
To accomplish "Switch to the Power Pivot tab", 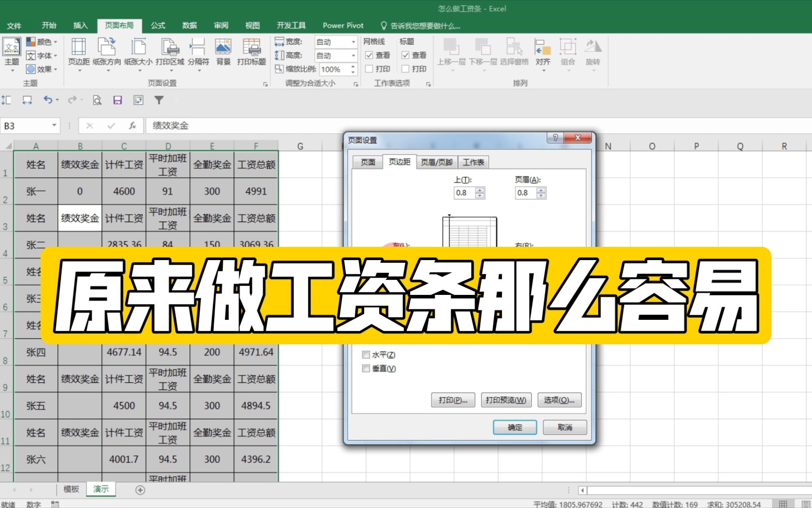I will (x=343, y=25).
